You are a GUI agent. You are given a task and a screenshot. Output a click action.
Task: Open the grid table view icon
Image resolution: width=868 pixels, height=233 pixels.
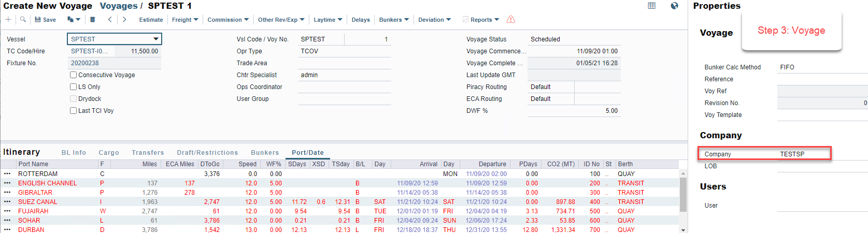tap(651, 6)
